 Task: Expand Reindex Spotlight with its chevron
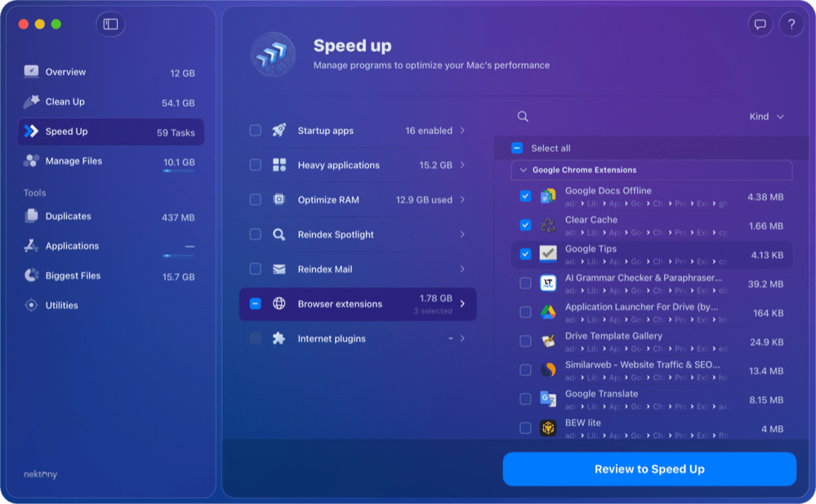(462, 234)
